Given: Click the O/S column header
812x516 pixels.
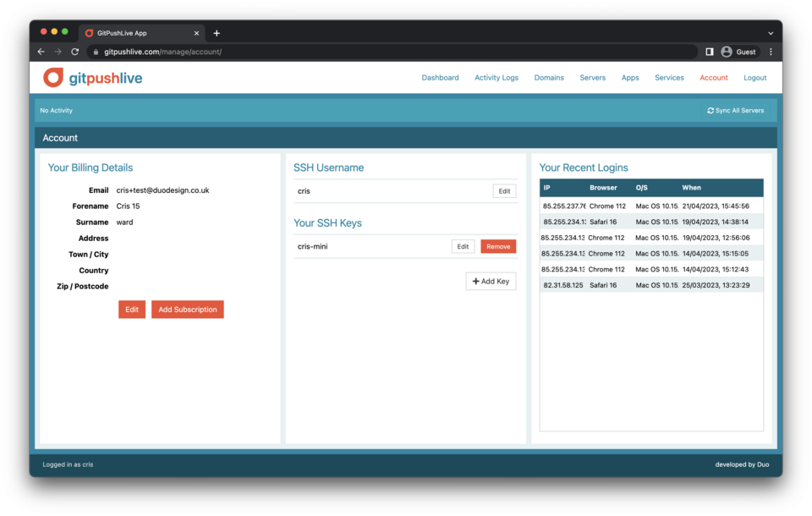Looking at the screenshot, I should pos(642,188).
